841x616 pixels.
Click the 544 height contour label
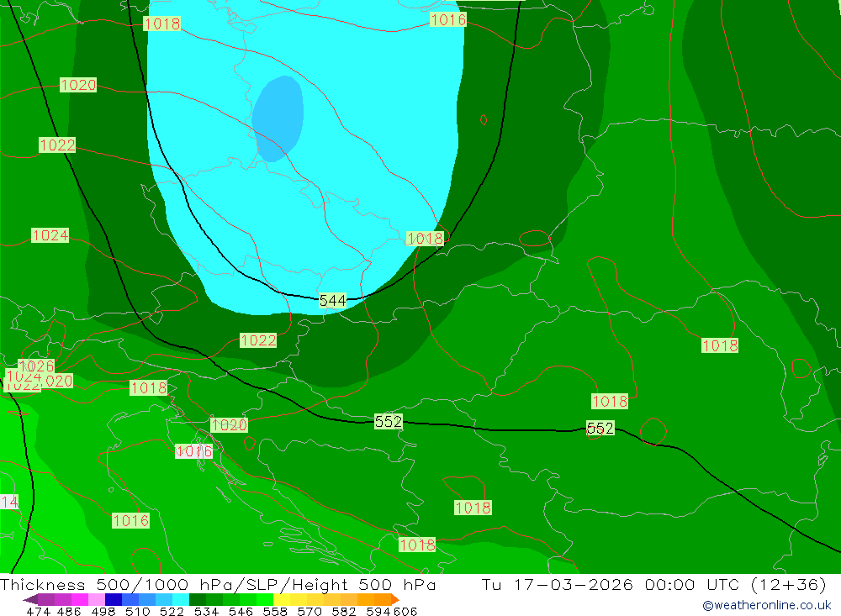[x=332, y=301]
